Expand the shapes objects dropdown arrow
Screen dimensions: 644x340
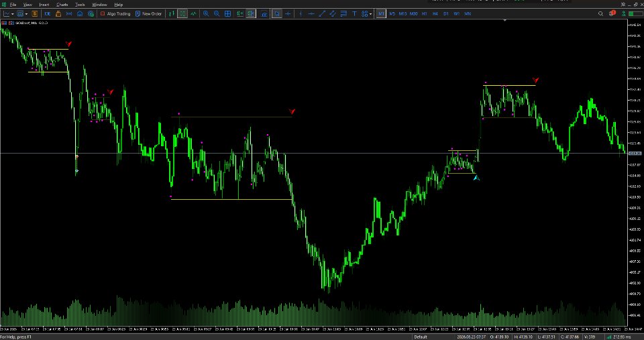pos(370,14)
